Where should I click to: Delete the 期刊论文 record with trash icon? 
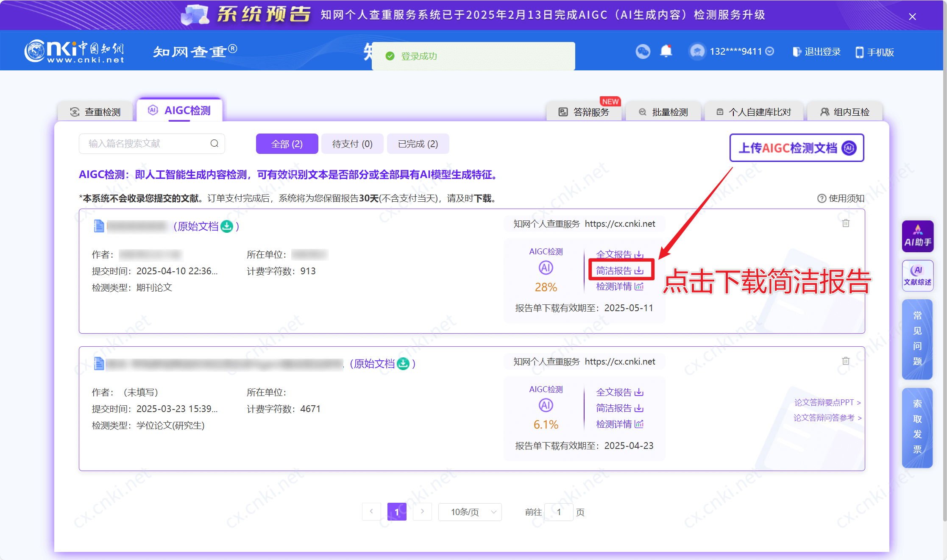846,223
